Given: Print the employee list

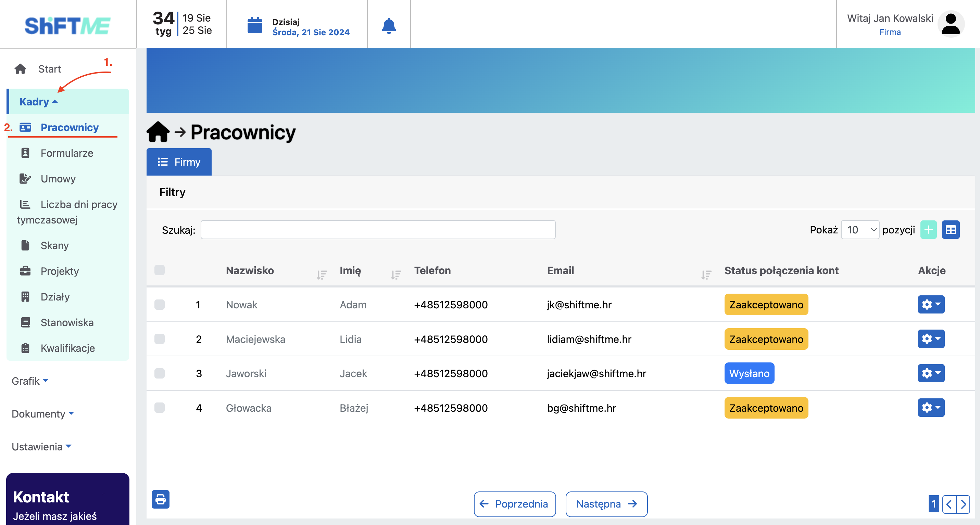Looking at the screenshot, I should pyautogui.click(x=161, y=499).
